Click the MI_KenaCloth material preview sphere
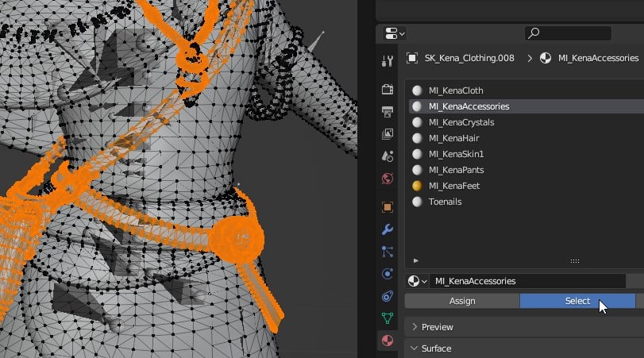This screenshot has width=644, height=358. [x=417, y=90]
